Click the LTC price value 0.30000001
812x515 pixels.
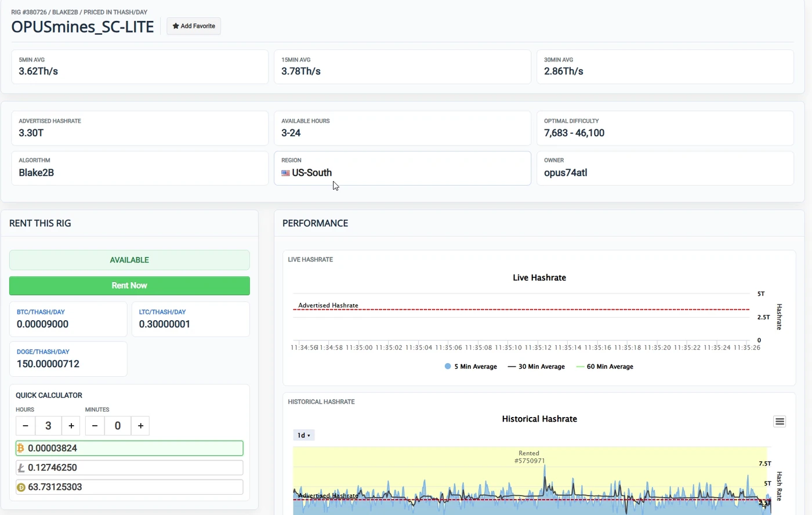(x=165, y=324)
